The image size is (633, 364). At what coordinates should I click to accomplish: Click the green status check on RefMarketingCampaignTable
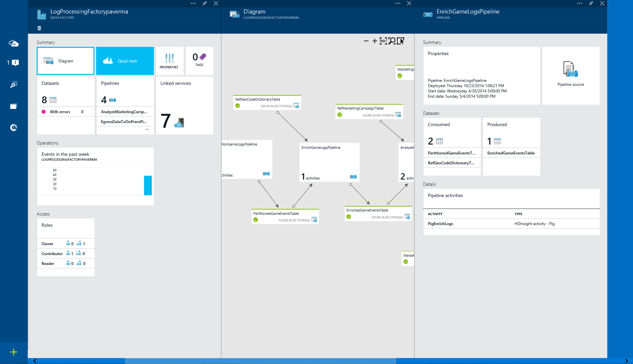340,115
